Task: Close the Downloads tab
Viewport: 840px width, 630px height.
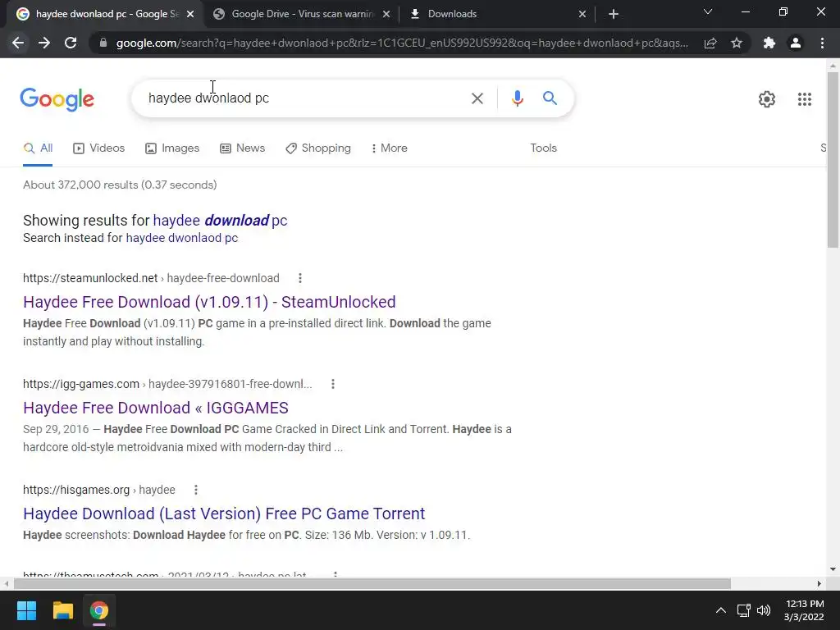Action: (x=582, y=14)
